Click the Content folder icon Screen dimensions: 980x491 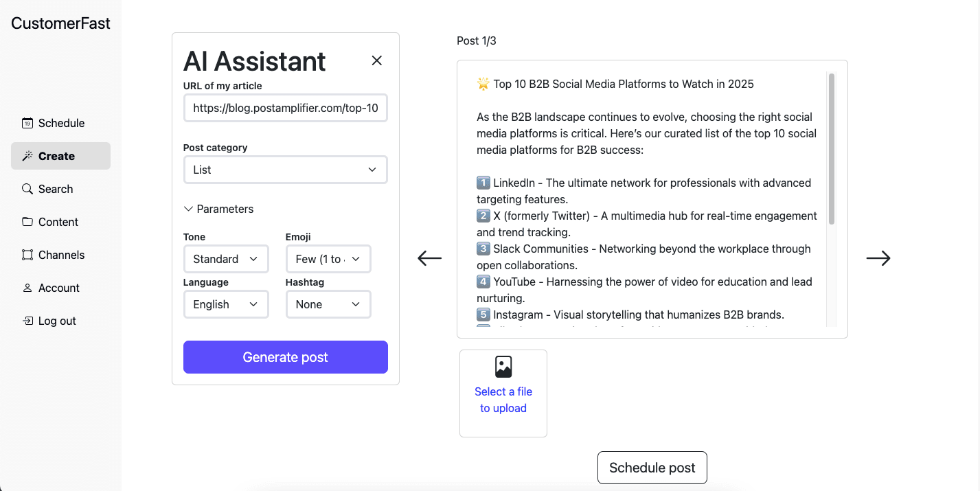tap(27, 222)
